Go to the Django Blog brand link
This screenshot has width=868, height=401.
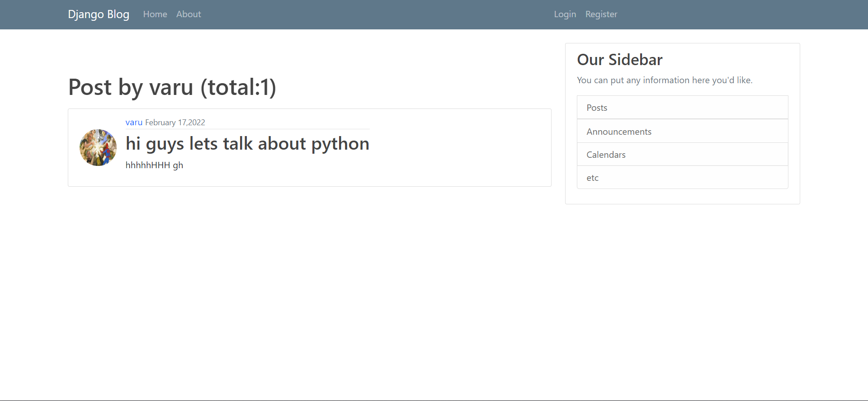coord(99,14)
